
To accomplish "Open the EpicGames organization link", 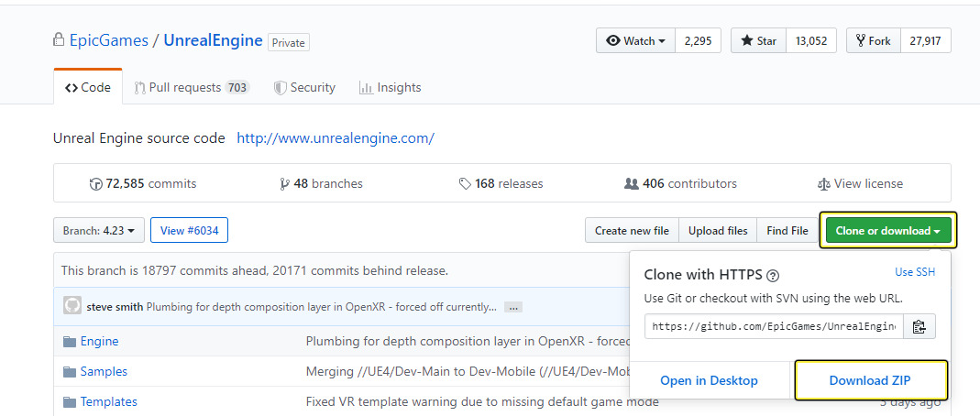I will tap(109, 41).
